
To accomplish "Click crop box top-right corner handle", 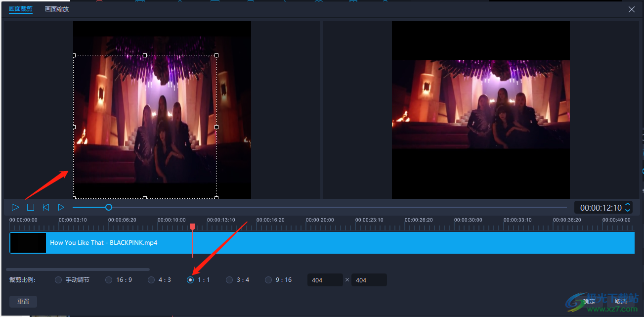I will coord(216,55).
